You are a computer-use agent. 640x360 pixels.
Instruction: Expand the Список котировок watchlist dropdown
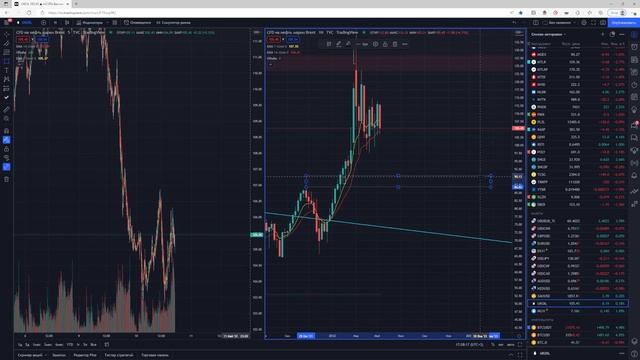[549, 34]
